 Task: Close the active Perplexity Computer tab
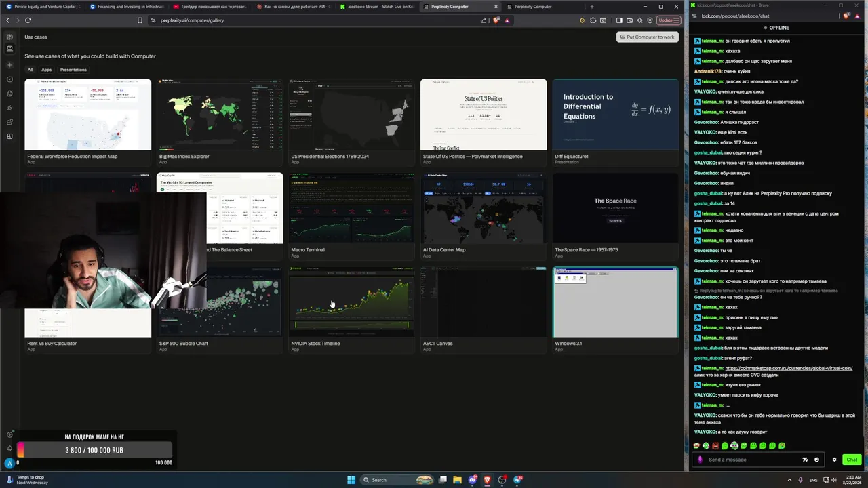coord(496,7)
